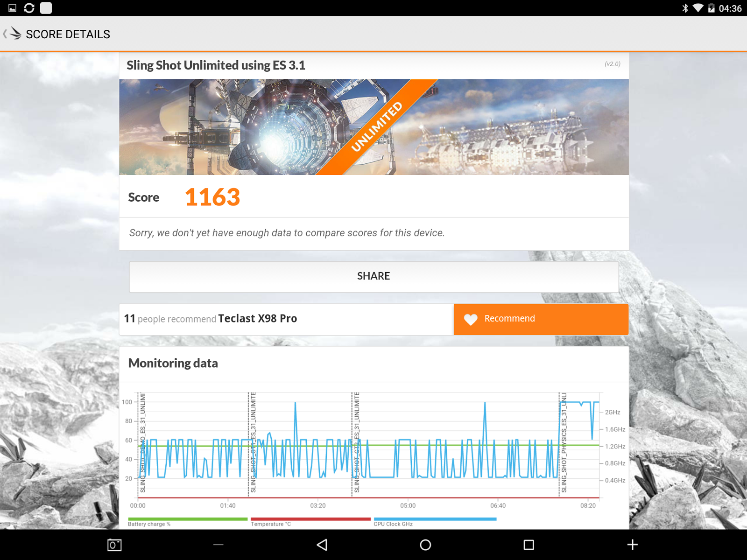
Task: Tap the v2.0 version label
Action: (613, 64)
